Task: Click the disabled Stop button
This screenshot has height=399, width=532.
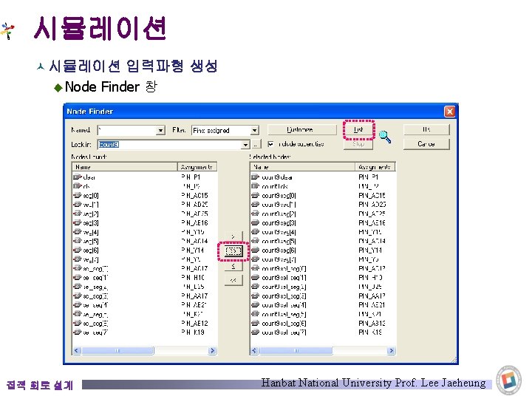Action: coord(358,144)
